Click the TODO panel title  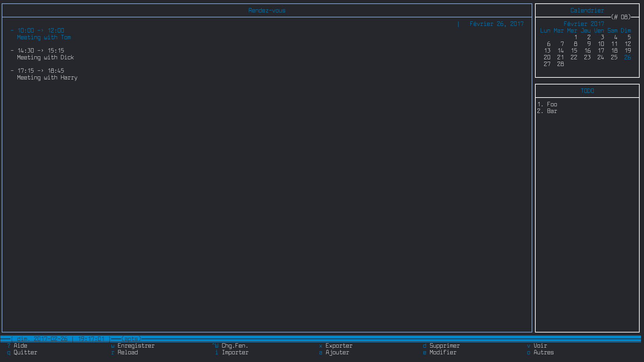tap(587, 91)
